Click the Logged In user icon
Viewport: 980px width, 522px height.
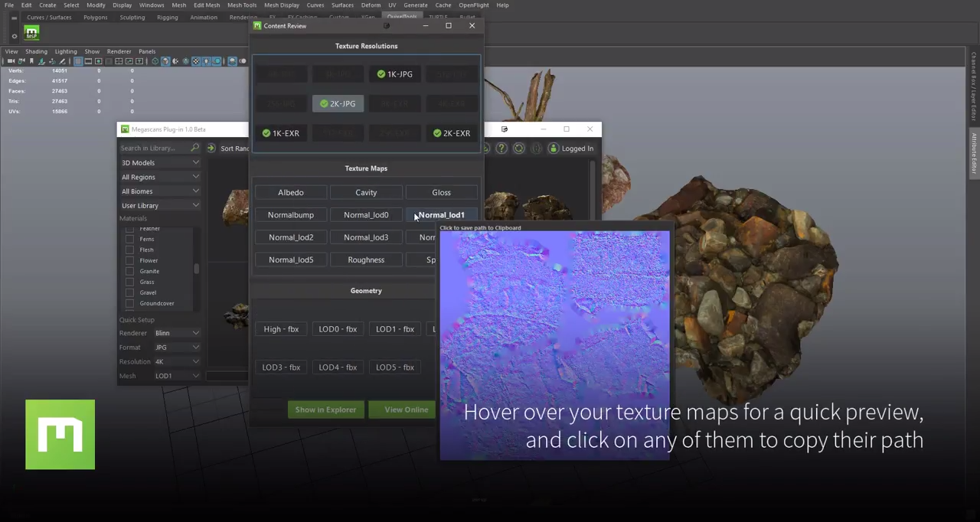(554, 148)
